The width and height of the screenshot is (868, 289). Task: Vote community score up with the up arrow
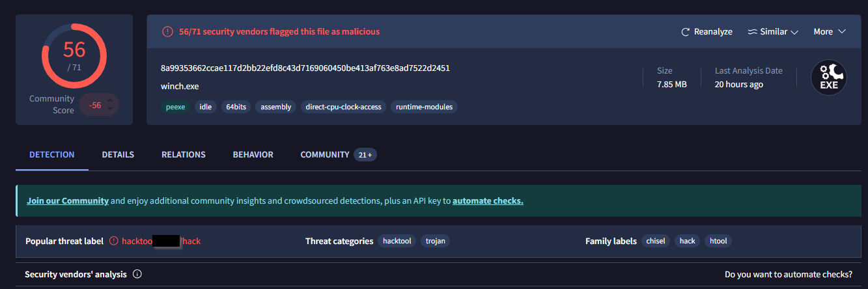[x=110, y=100]
